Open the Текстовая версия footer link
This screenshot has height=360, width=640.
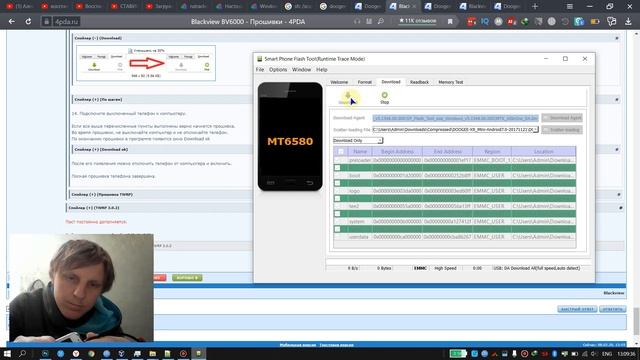pos(336,345)
